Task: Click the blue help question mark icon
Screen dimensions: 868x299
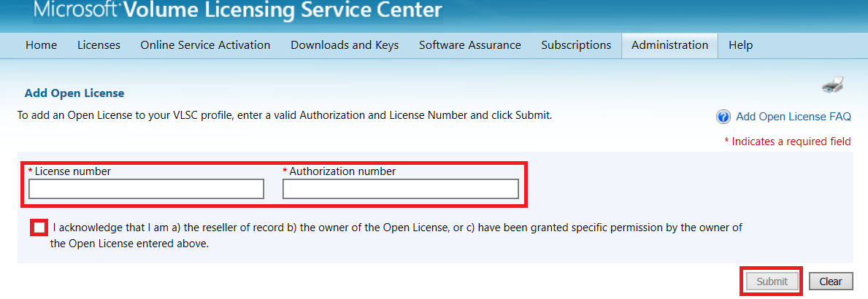Action: coord(723,117)
